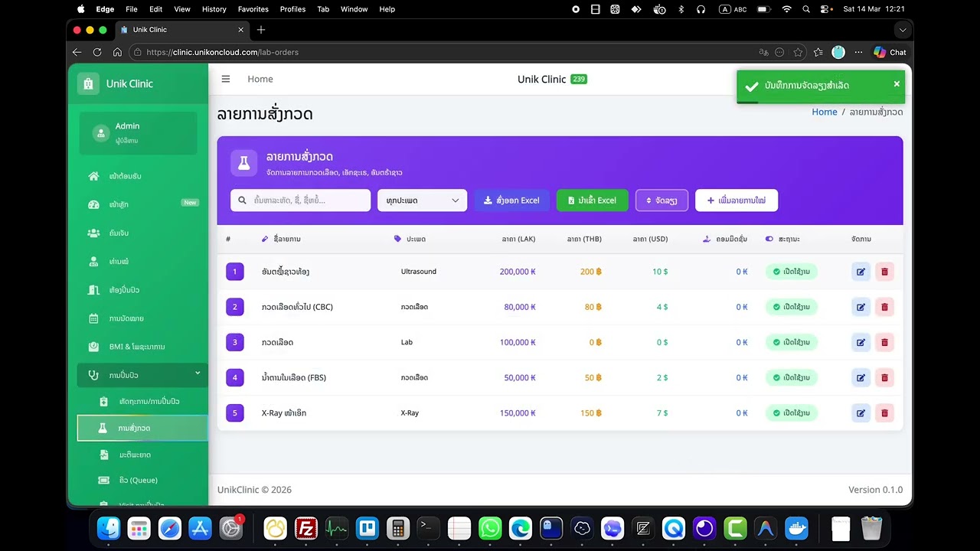This screenshot has height=551, width=980.
Task: Open the medical record file icon item
Action: pos(142,455)
